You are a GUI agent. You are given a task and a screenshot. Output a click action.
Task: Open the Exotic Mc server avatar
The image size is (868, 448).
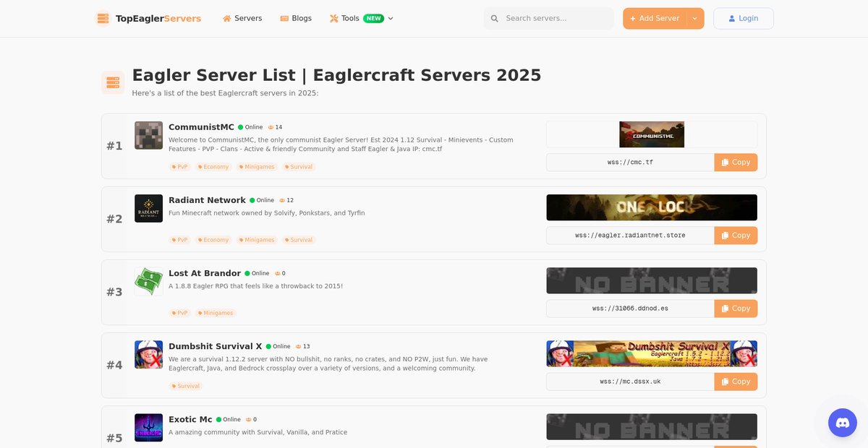click(x=148, y=427)
